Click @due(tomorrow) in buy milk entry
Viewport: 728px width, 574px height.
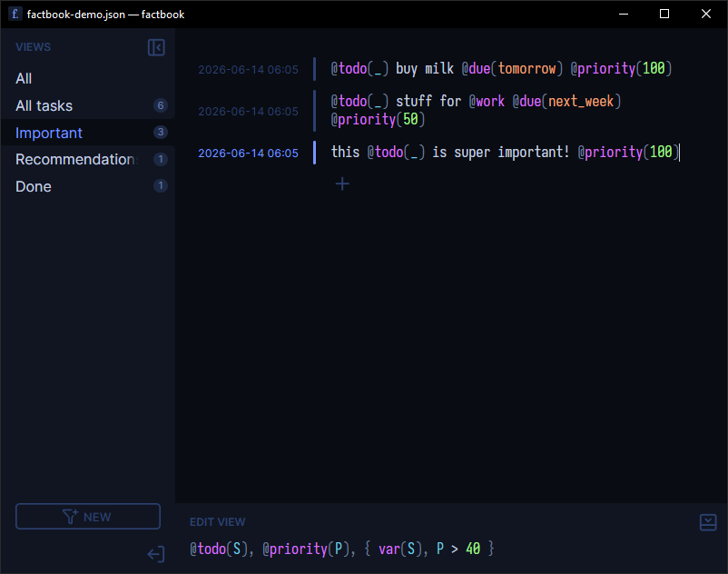(512, 69)
